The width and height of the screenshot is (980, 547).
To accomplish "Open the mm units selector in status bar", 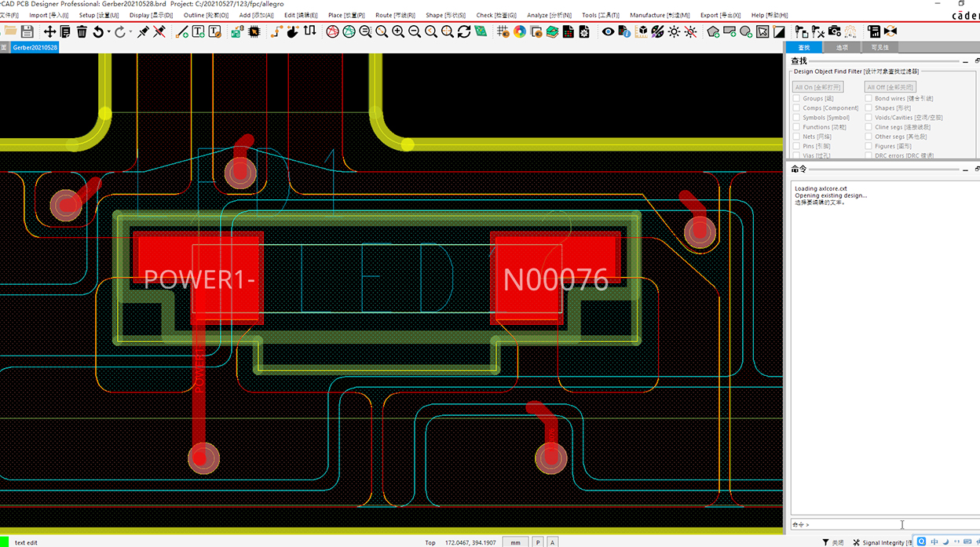I will pyautogui.click(x=515, y=542).
